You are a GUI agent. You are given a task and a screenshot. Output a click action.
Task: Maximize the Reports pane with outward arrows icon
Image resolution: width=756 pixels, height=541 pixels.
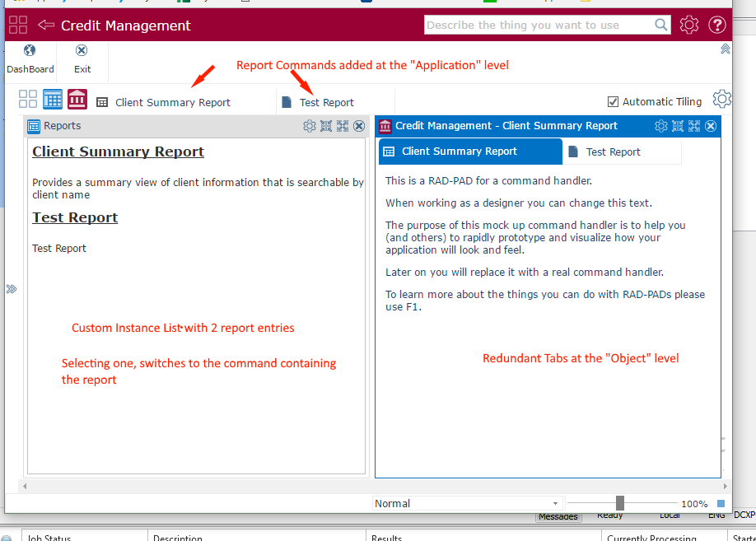click(x=343, y=126)
